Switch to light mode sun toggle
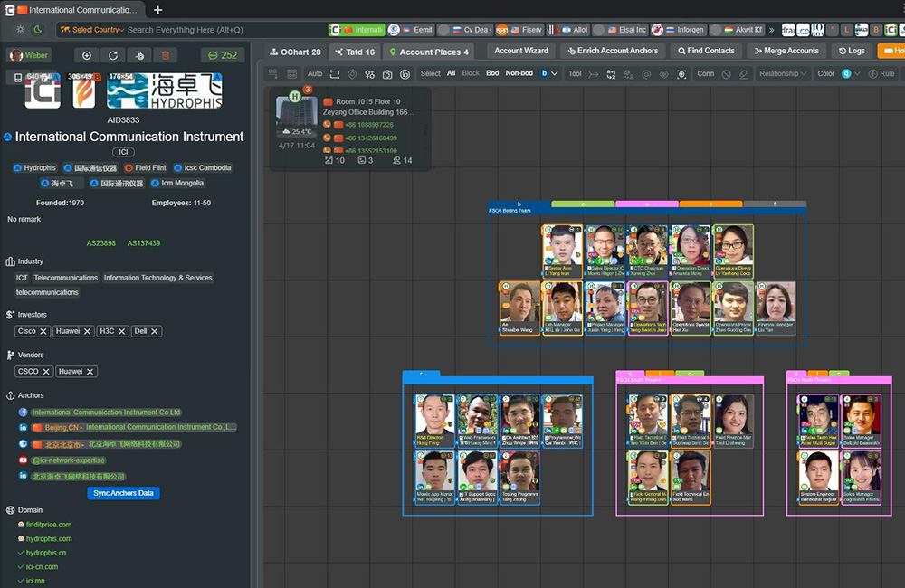This screenshot has height=588, width=905. pyautogui.click(x=21, y=30)
